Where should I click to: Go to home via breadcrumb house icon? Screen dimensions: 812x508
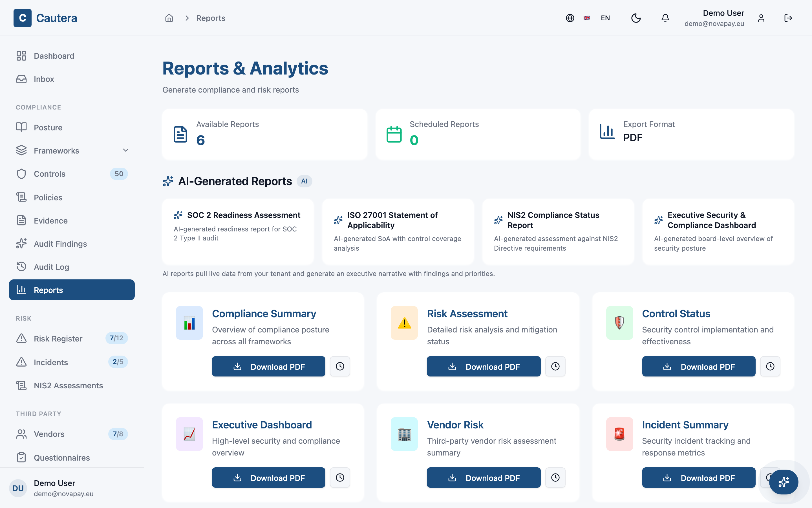pyautogui.click(x=169, y=18)
